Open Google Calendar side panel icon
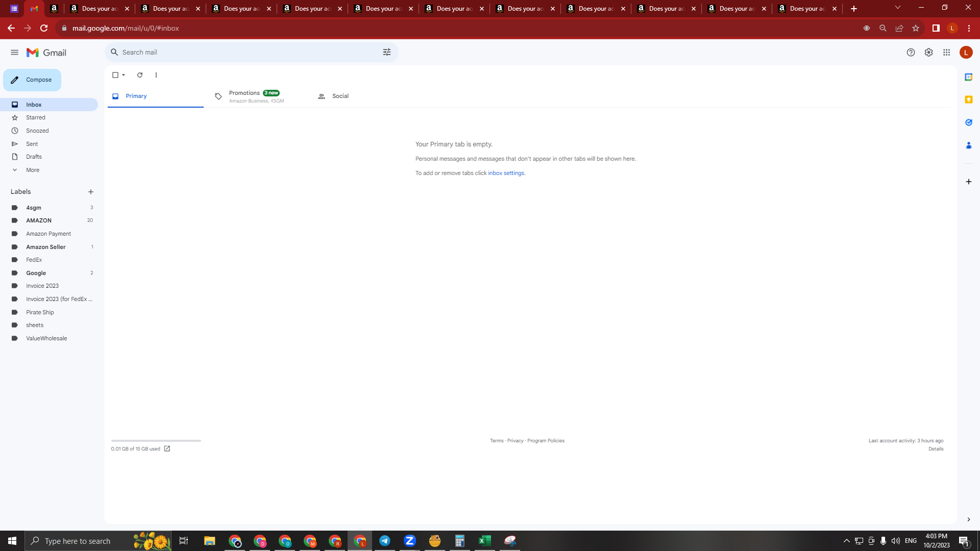This screenshot has width=980, height=551. 969,77
